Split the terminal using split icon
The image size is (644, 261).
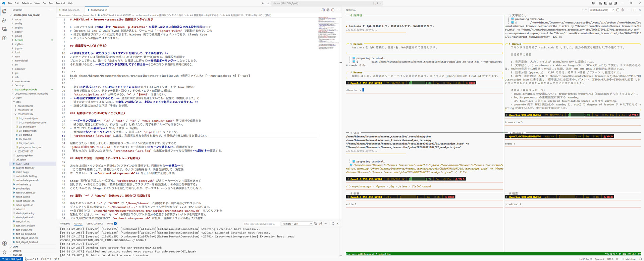click(x=618, y=10)
